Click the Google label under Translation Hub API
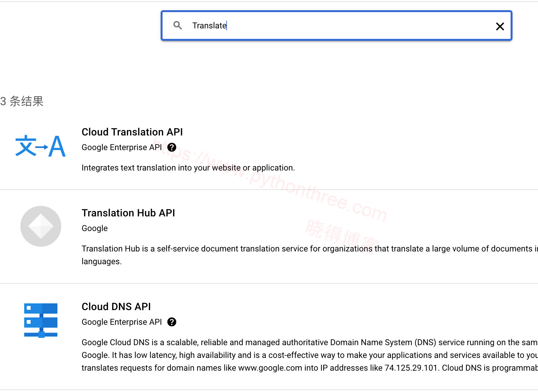The width and height of the screenshot is (538, 392). point(94,228)
